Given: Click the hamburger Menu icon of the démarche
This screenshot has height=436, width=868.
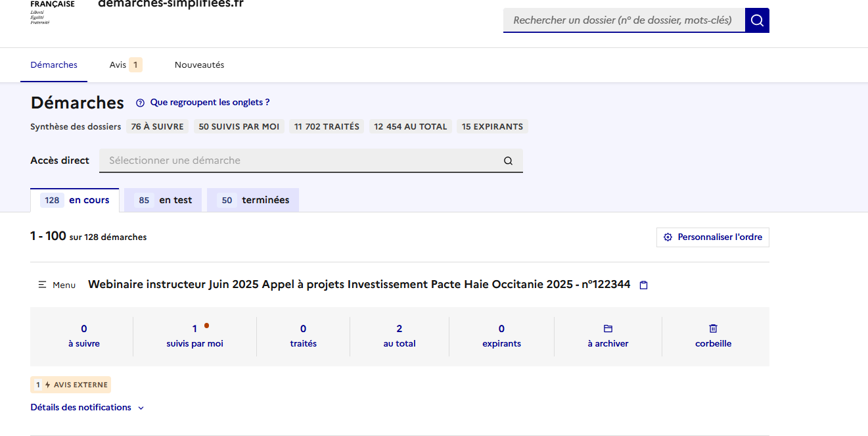Looking at the screenshot, I should (x=43, y=285).
